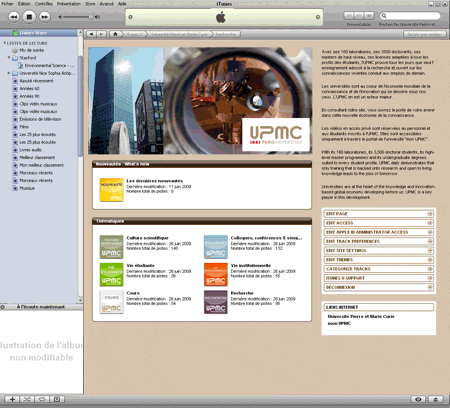Open the Édition menu
450x408 pixels.
[x=24, y=4]
